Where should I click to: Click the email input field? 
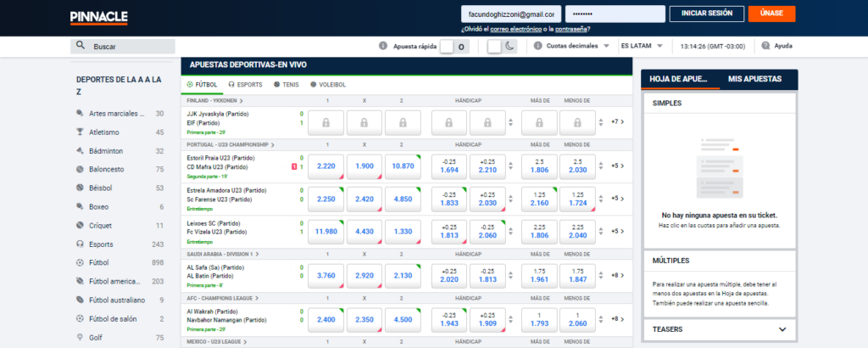[511, 14]
